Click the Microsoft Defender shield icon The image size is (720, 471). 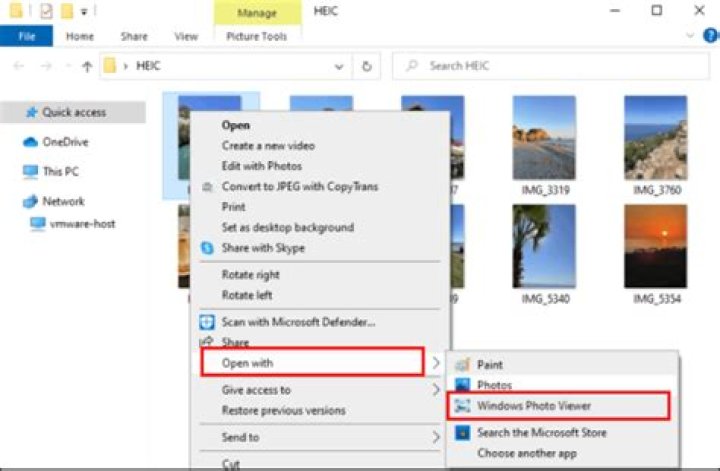click(207, 322)
